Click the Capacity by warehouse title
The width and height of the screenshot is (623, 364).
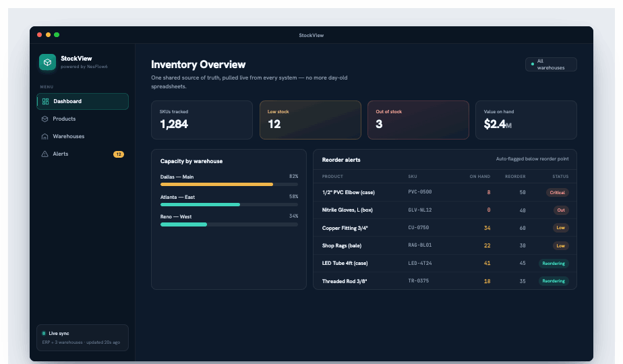191,161
